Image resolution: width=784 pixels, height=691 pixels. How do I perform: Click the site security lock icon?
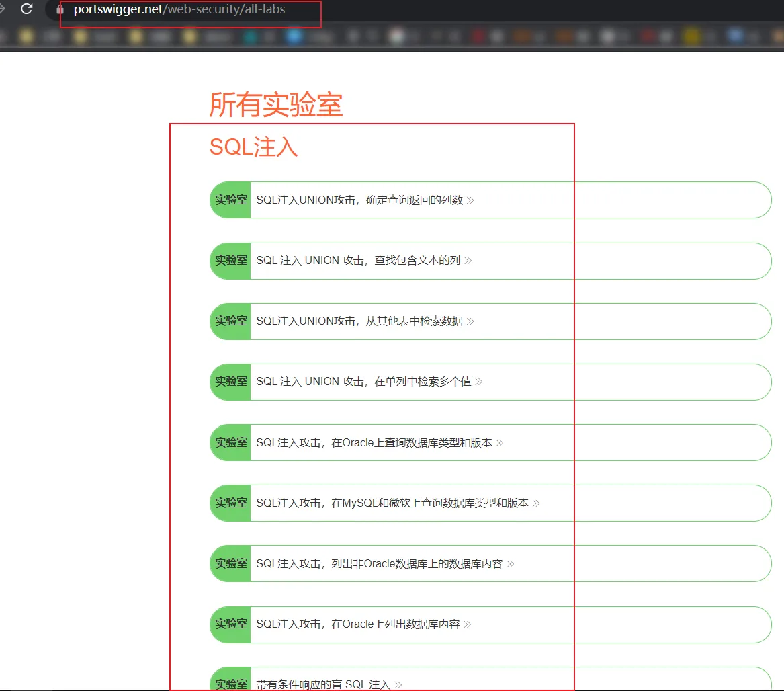tap(60, 10)
